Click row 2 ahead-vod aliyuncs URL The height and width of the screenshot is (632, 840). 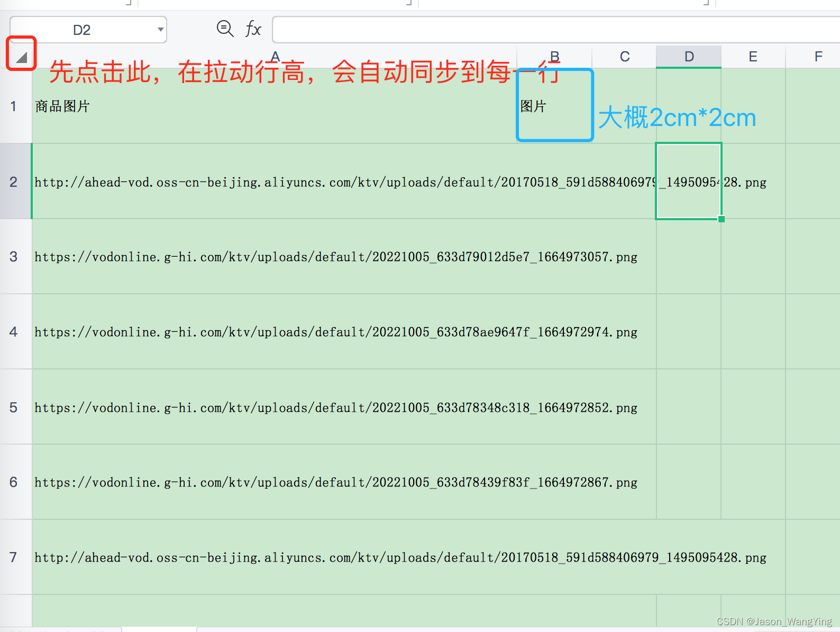[x=400, y=183]
